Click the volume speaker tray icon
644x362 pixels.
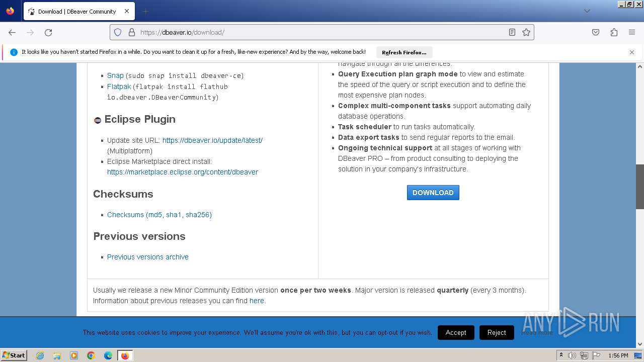tap(572, 355)
